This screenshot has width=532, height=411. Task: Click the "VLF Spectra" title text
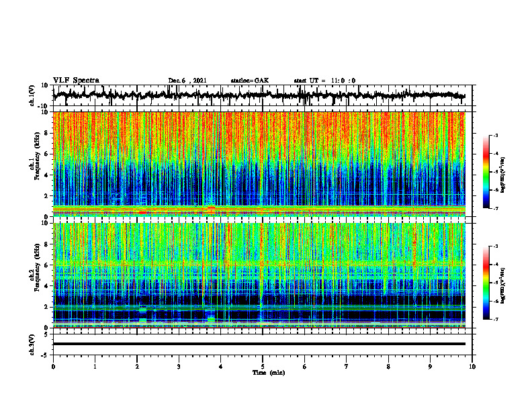click(x=76, y=81)
